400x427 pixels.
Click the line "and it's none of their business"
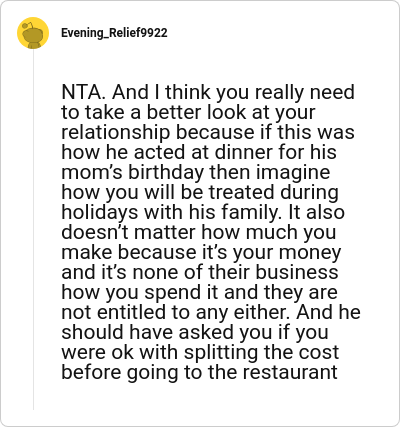click(200, 272)
